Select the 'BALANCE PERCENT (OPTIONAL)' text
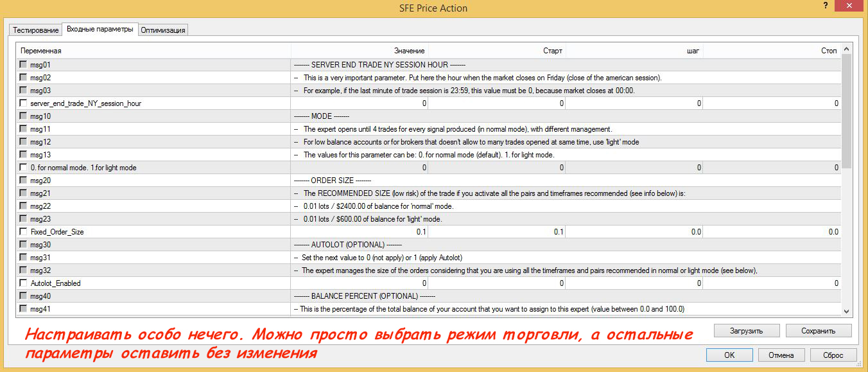The image size is (868, 372). tap(364, 296)
